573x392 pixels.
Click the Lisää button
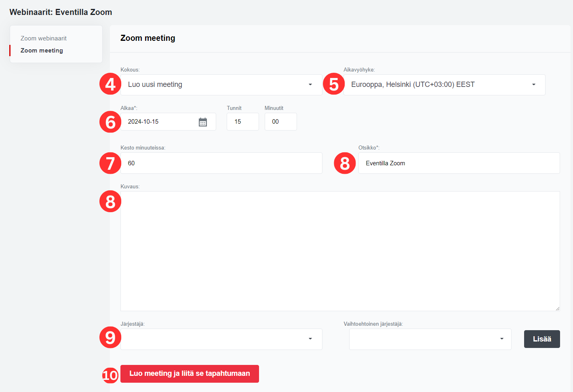[x=542, y=339]
